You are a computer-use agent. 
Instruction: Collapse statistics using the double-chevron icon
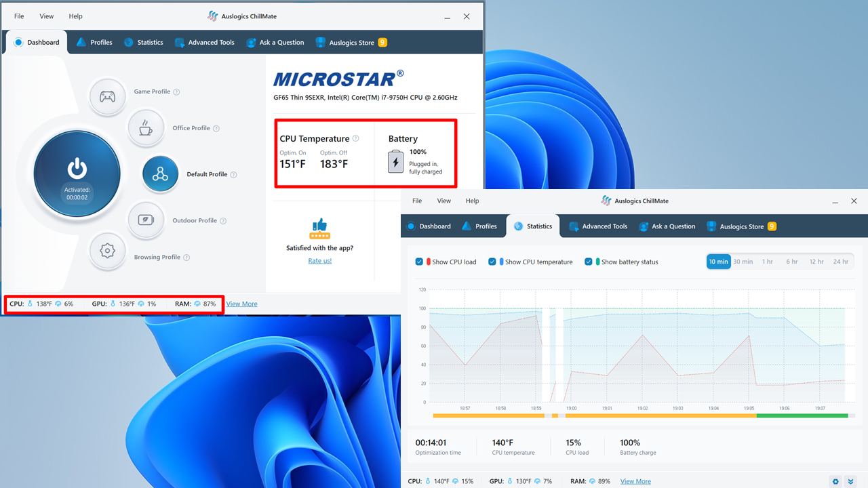tap(851, 481)
